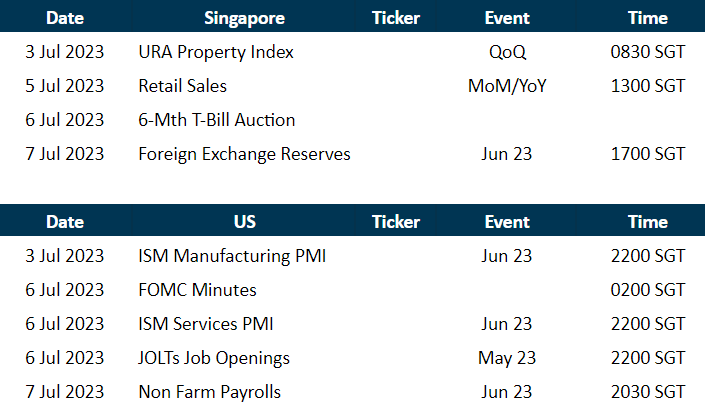Select the 0830 SGT time cell
Viewport: 705px width, 406px height.
coord(648,52)
